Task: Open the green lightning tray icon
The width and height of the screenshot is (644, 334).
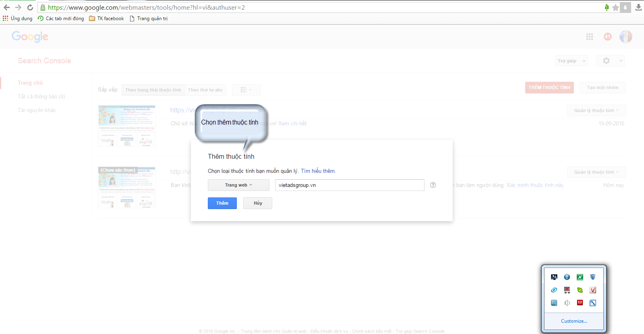Action: click(580, 277)
